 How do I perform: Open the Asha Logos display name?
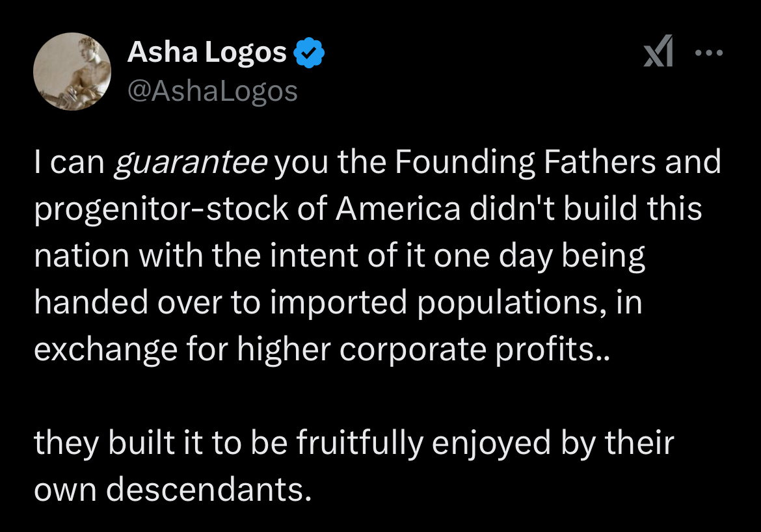207,53
